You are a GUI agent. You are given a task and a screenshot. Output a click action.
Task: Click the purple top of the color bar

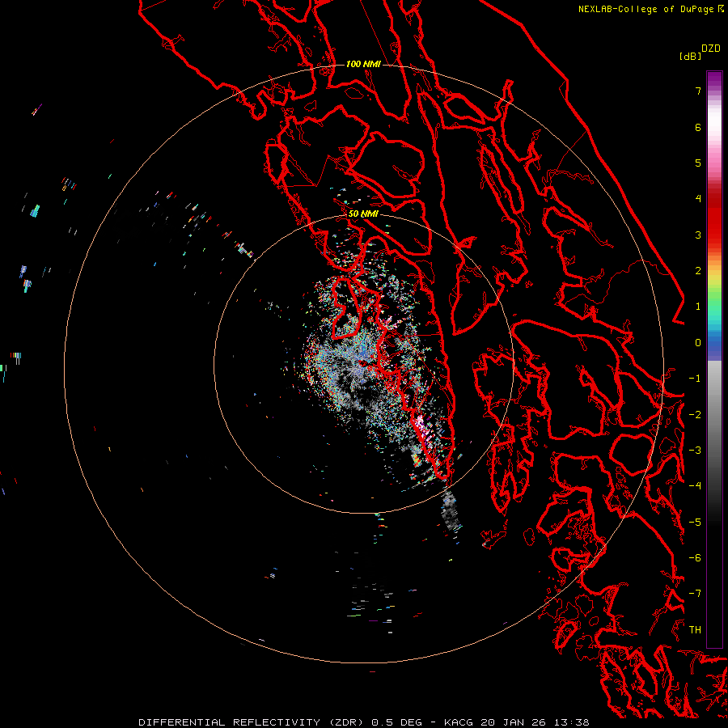pos(714,80)
